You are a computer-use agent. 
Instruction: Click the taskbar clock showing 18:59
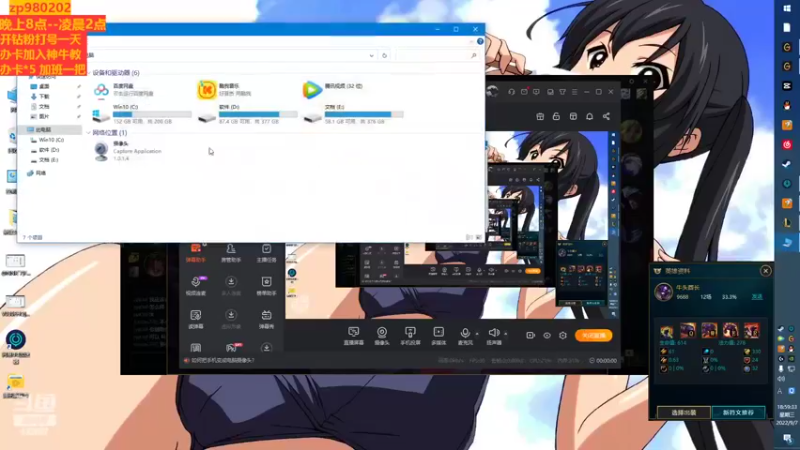coord(787,415)
